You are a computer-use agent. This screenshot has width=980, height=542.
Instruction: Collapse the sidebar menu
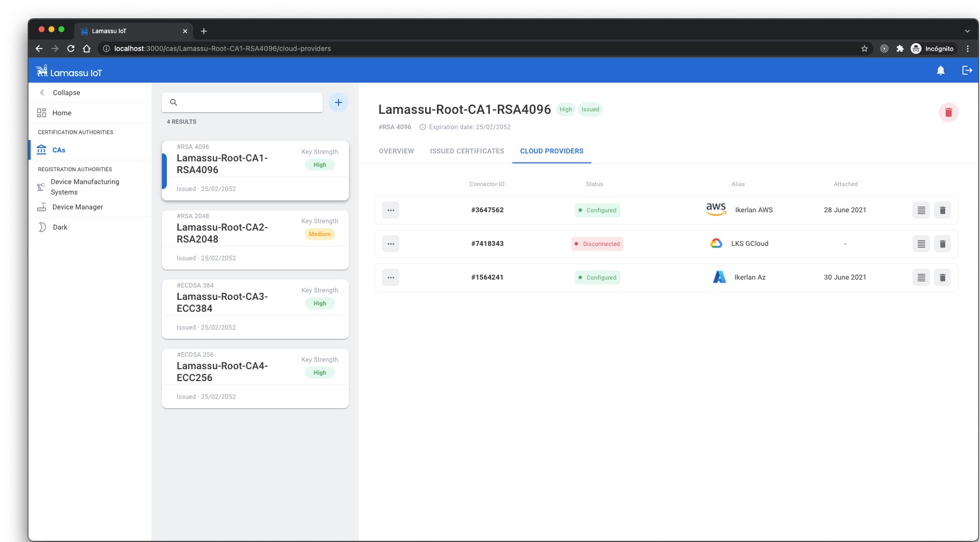[66, 92]
